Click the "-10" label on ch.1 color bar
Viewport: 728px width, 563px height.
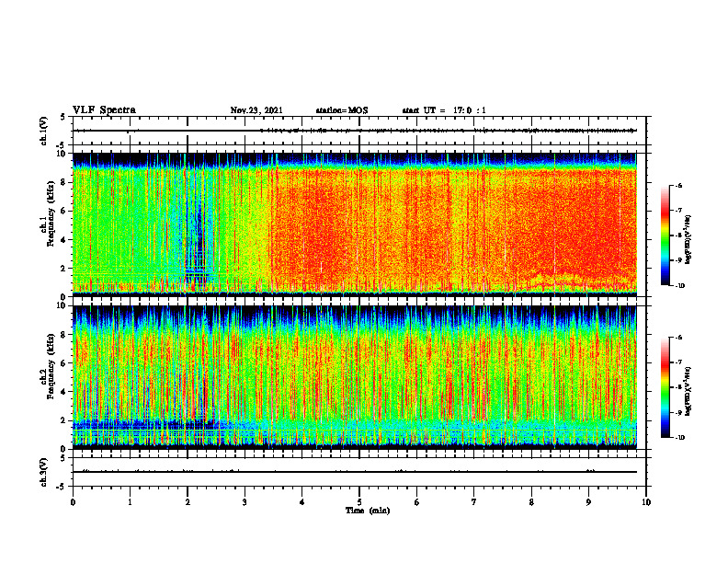(x=679, y=286)
